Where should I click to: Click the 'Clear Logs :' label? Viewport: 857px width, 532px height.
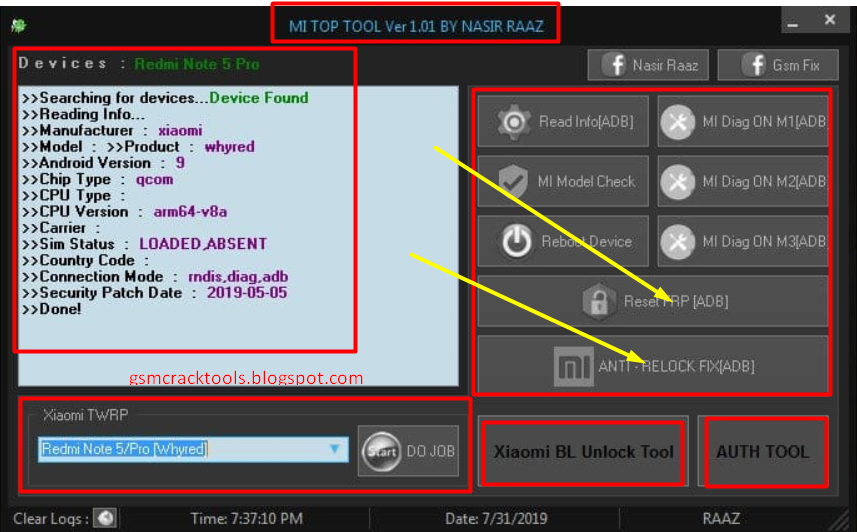[51, 518]
